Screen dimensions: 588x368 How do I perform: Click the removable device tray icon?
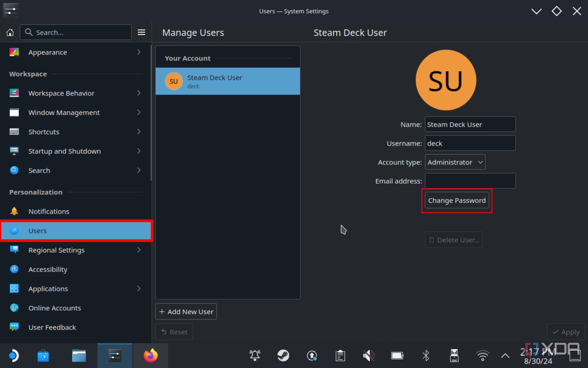[454, 355]
